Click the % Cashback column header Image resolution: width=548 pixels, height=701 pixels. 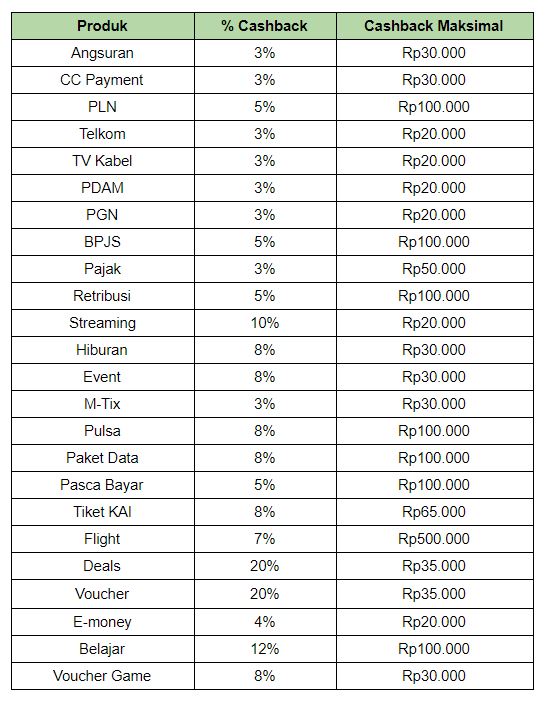pos(265,26)
